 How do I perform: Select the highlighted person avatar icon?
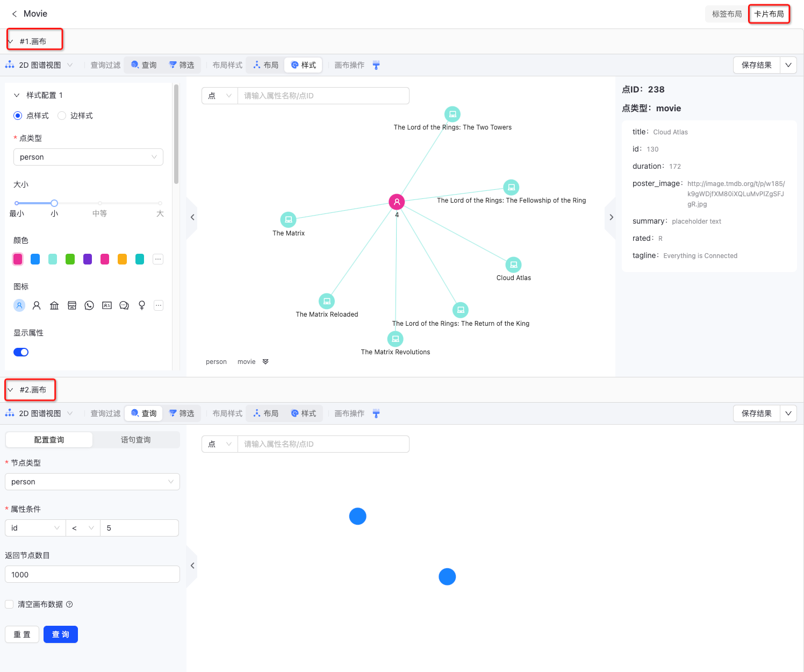(x=19, y=305)
